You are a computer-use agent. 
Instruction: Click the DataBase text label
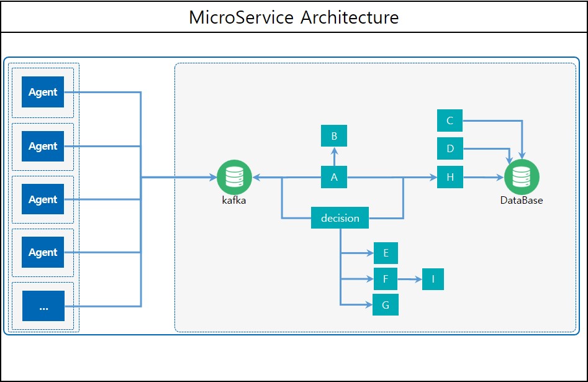(x=522, y=200)
